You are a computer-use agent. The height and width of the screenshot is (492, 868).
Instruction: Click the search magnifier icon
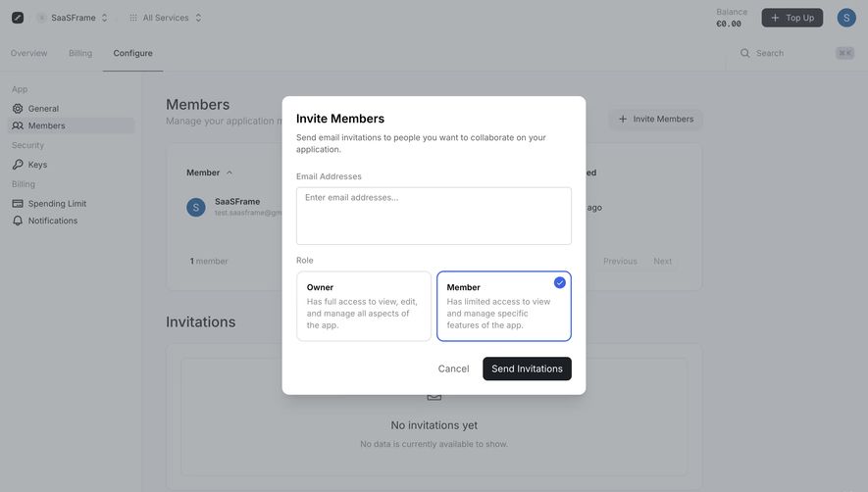click(745, 53)
